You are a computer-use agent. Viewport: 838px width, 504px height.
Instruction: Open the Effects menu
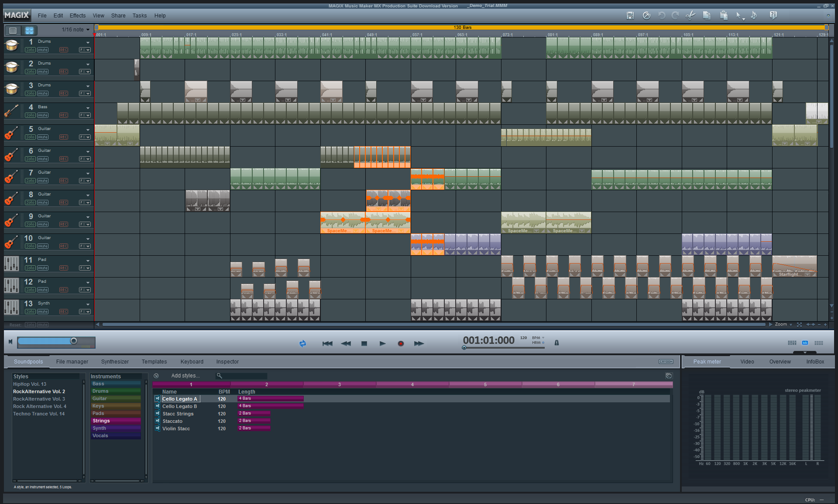(78, 16)
